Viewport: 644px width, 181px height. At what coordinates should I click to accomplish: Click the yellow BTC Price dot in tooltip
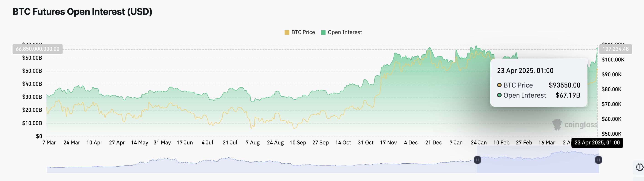(499, 85)
